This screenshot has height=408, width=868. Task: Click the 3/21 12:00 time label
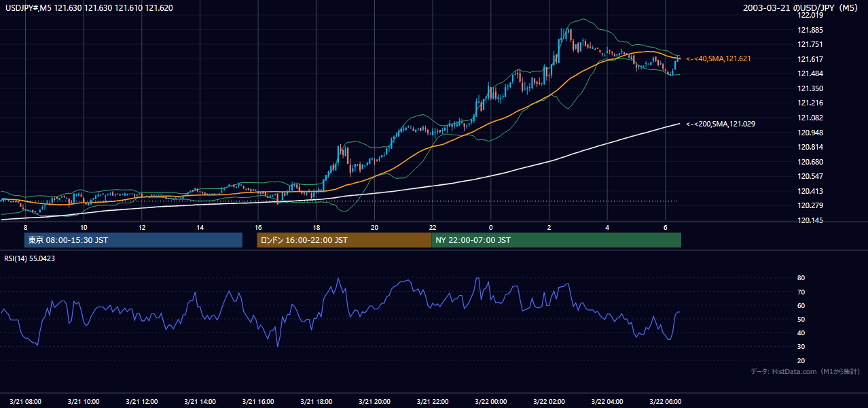[142, 401]
